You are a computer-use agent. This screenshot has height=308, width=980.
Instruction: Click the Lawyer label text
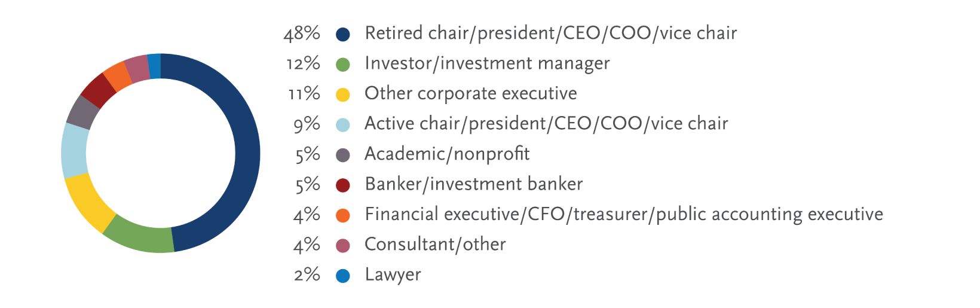393,275
